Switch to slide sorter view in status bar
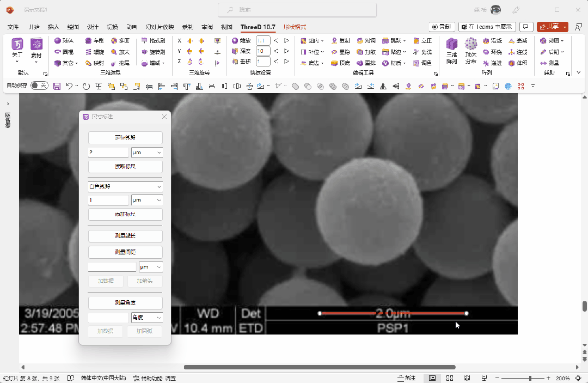 (450, 378)
